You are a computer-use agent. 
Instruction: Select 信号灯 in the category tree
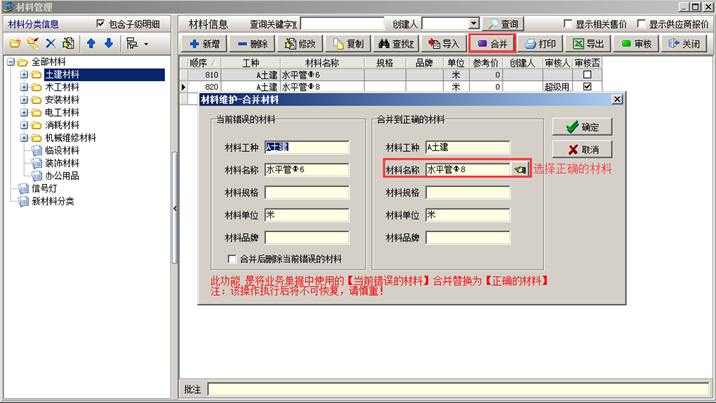point(46,188)
